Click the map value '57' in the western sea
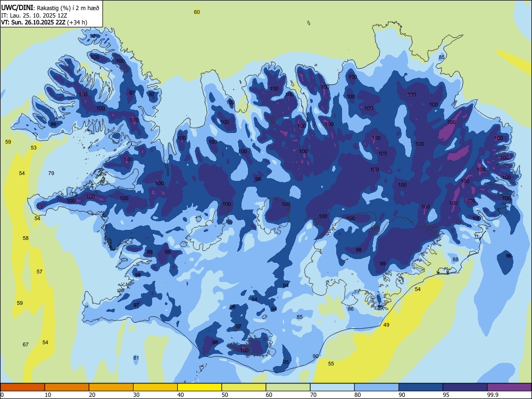 pyautogui.click(x=39, y=271)
